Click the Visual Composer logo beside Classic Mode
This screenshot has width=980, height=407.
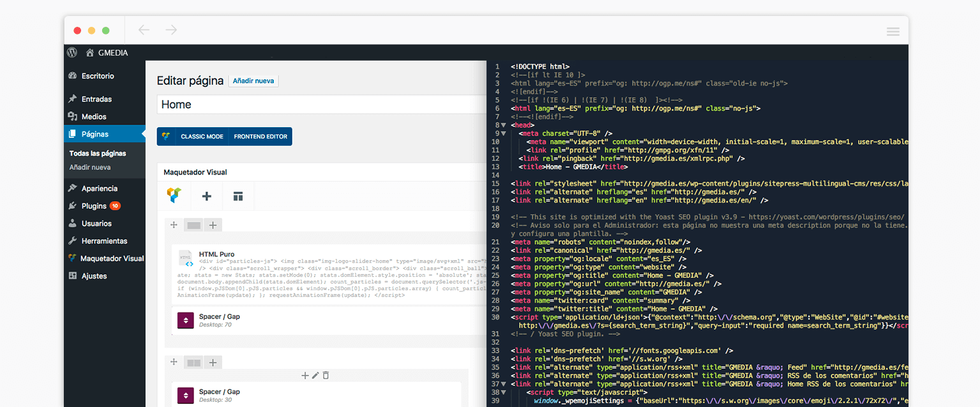pyautogui.click(x=166, y=136)
